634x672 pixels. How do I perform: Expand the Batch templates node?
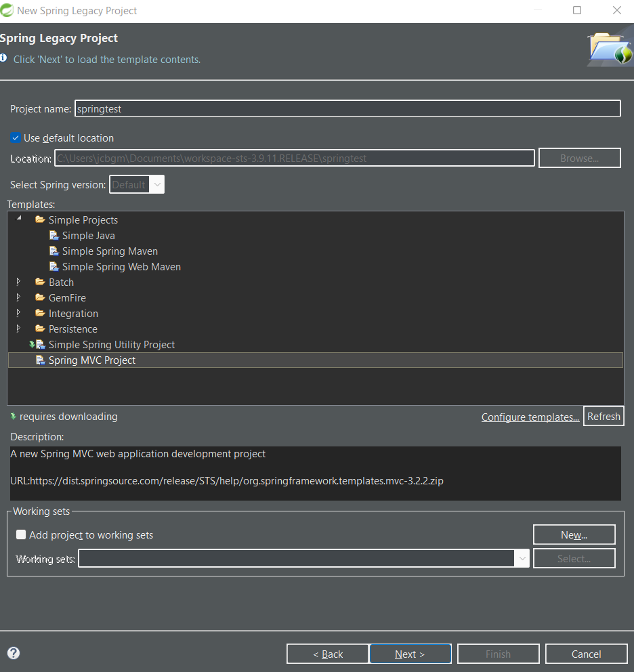tap(18, 282)
